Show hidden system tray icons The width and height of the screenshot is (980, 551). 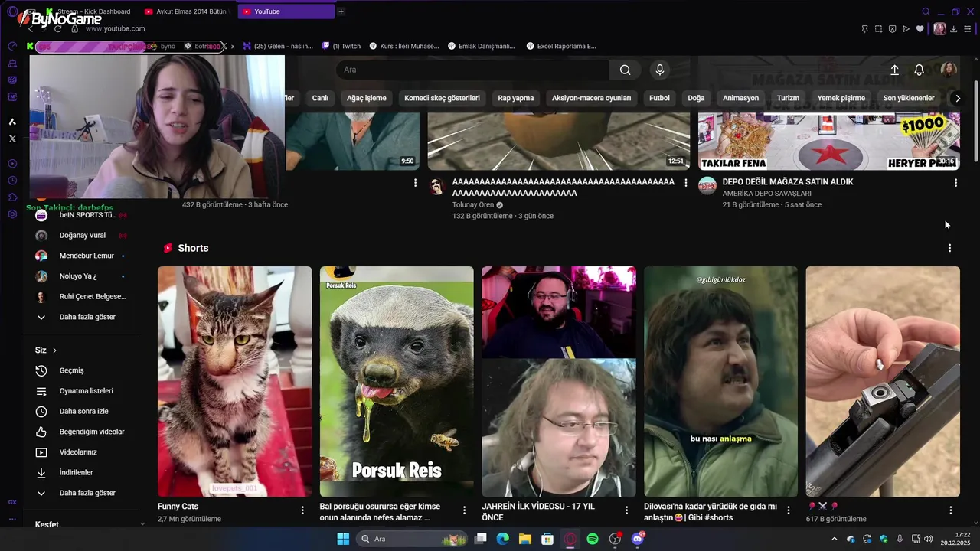click(835, 540)
